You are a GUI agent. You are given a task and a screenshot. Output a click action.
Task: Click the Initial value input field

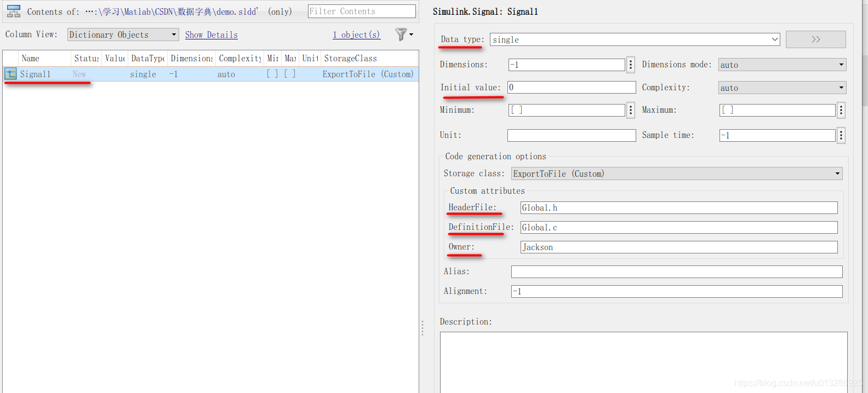click(572, 88)
